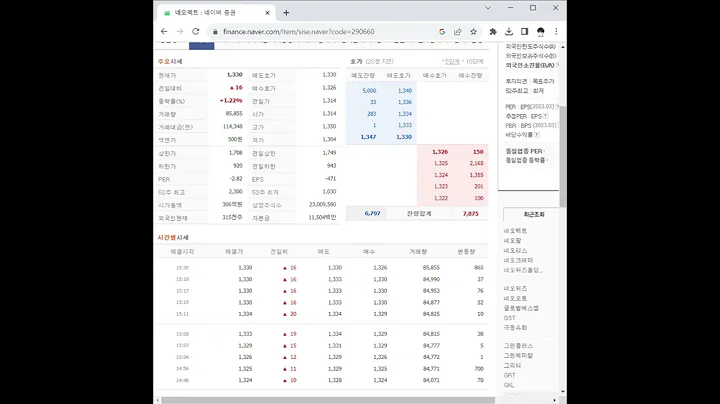Go back with the browser back arrow
The image size is (720, 404).
(x=164, y=31)
